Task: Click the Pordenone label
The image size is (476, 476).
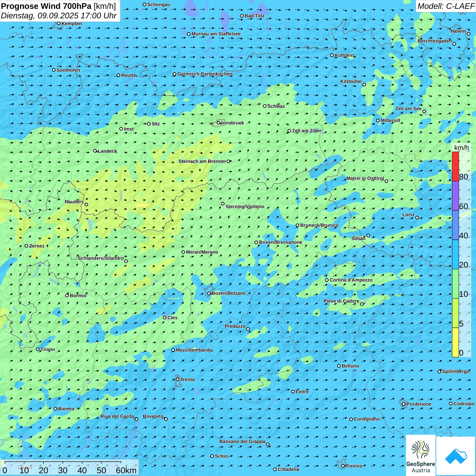Action: click(x=419, y=404)
